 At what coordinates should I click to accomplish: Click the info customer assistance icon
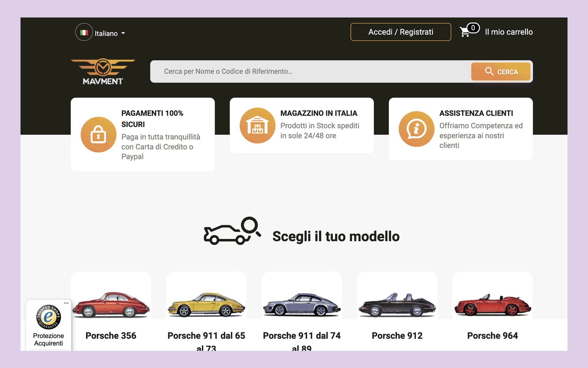point(416,129)
